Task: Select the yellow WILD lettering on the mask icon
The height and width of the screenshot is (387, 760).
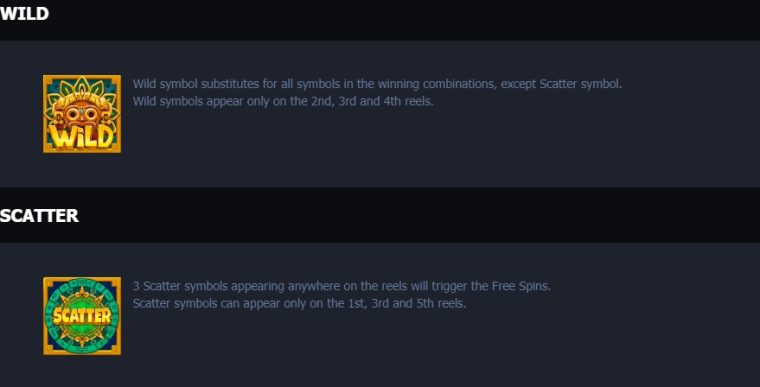Action: (82, 136)
